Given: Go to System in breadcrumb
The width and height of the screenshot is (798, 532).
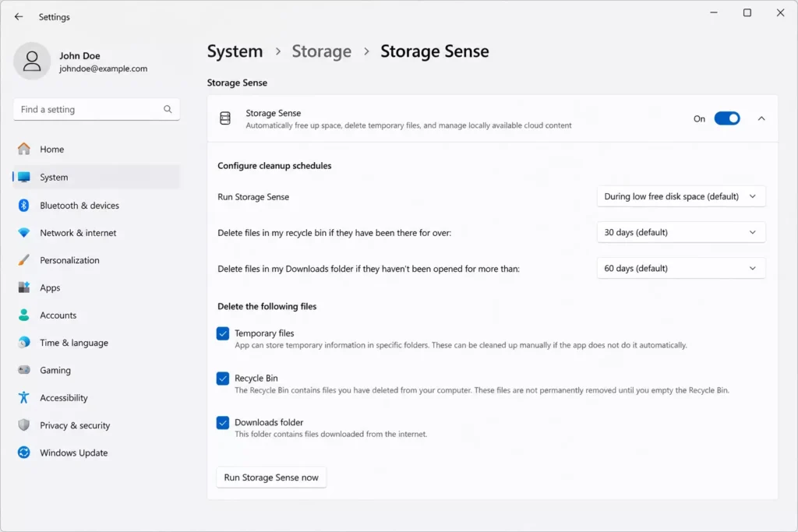Looking at the screenshot, I should pyautogui.click(x=235, y=51).
